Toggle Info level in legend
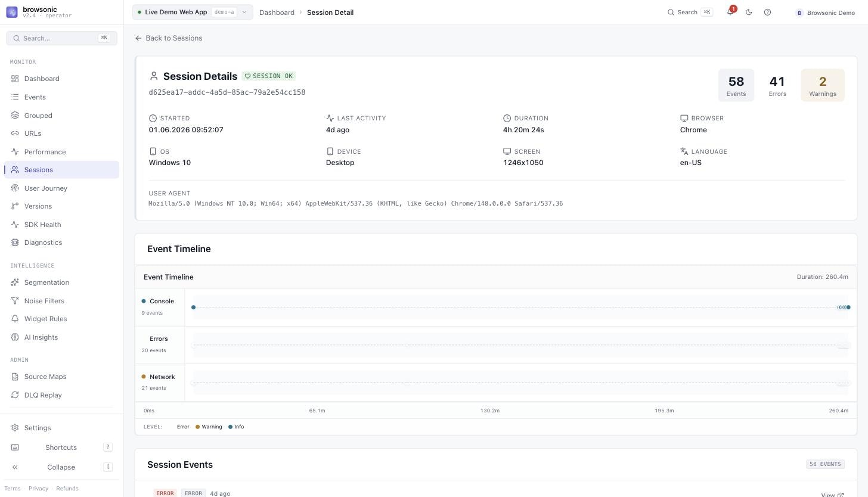Image resolution: width=868 pixels, height=497 pixels. click(236, 427)
